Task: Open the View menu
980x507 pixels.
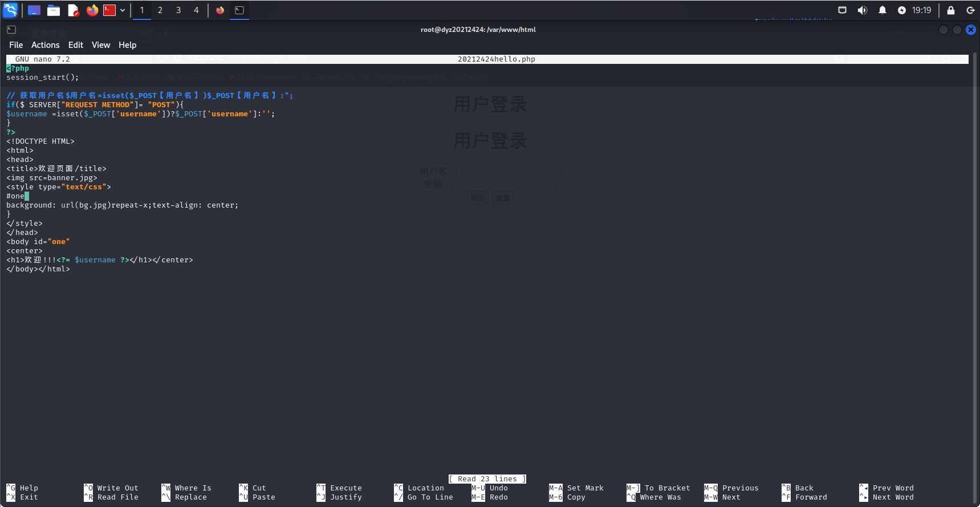Action: [x=101, y=45]
